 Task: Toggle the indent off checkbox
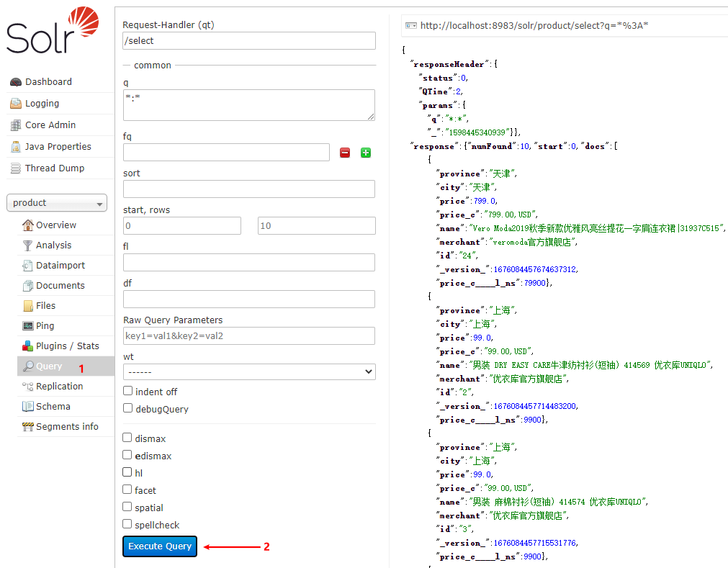[127, 391]
